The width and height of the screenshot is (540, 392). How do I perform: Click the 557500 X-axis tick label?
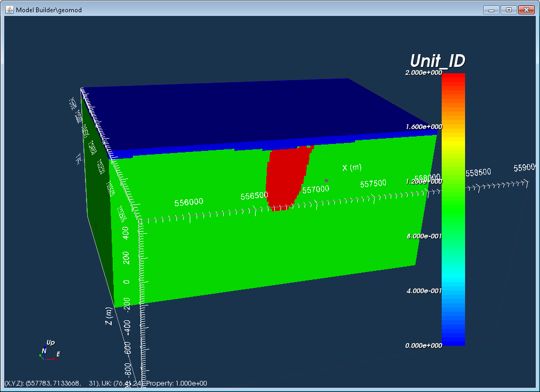pos(373,184)
